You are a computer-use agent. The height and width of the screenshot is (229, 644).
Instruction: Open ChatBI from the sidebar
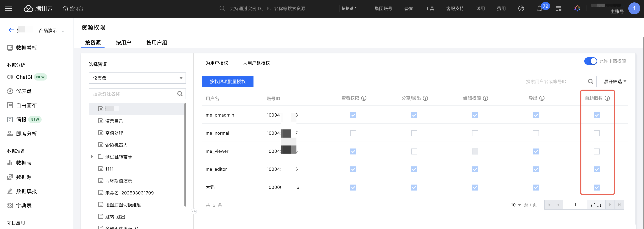[24, 77]
